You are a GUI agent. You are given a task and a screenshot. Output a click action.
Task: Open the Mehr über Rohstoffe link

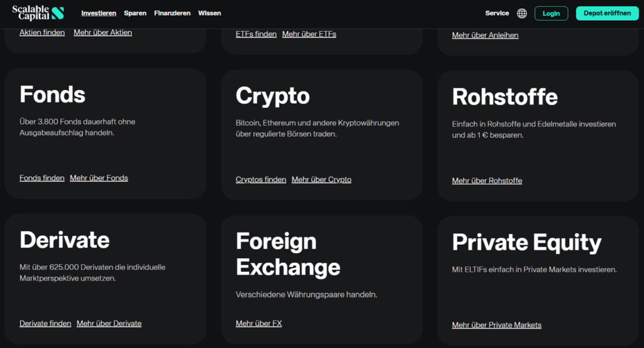(x=487, y=181)
